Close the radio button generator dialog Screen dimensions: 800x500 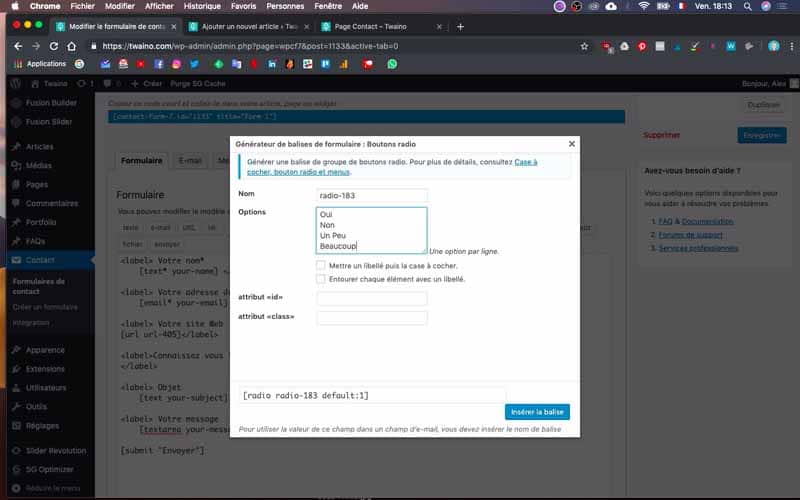pyautogui.click(x=571, y=144)
